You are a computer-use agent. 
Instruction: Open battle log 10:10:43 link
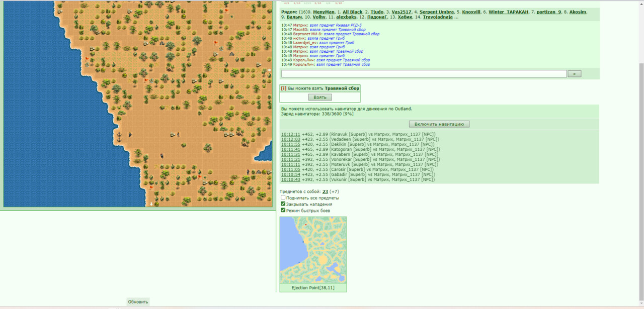[290, 180]
